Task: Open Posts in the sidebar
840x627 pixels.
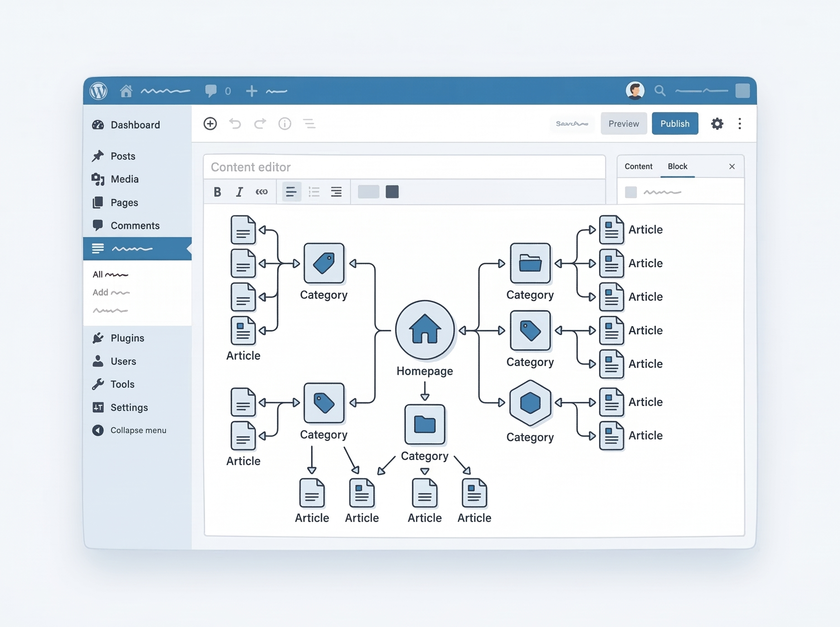Action: (x=122, y=156)
